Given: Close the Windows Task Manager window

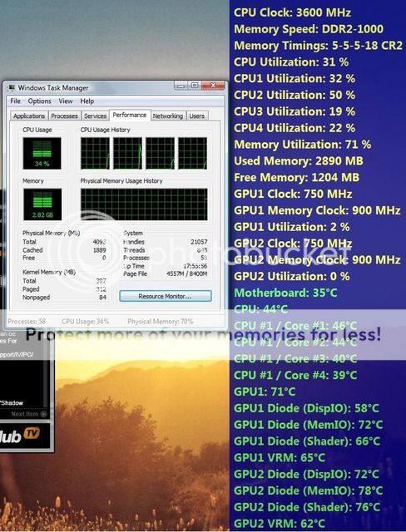Looking at the screenshot, I should click(213, 86).
